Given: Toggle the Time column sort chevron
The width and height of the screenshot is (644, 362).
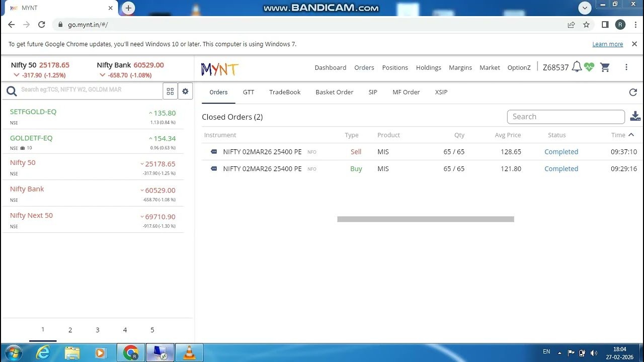Looking at the screenshot, I should [x=631, y=135].
